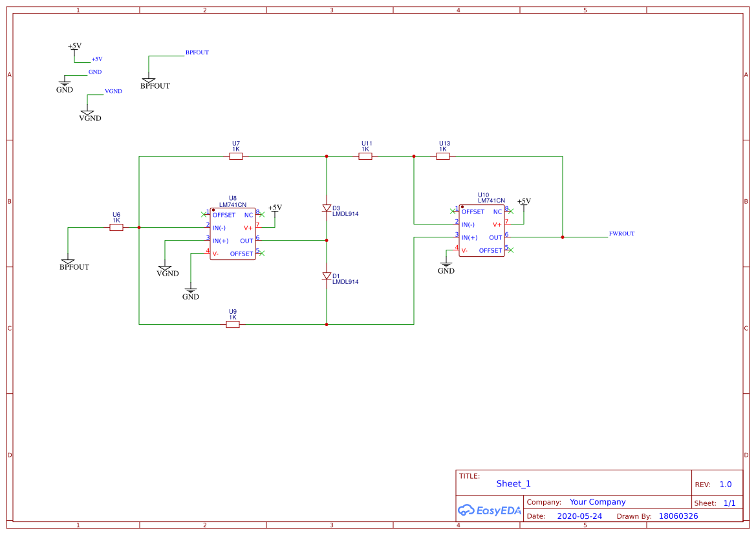Click the EasyEDA cloud logo in title block

click(466, 510)
